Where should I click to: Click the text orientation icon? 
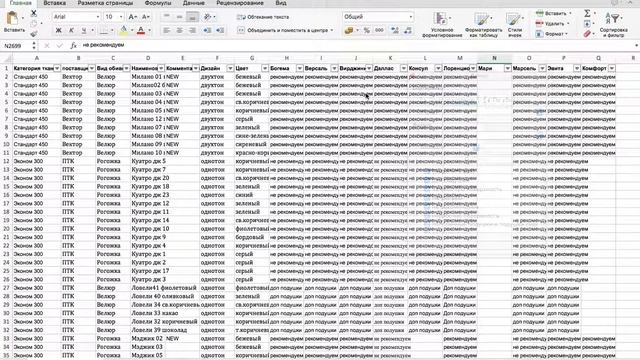click(208, 17)
